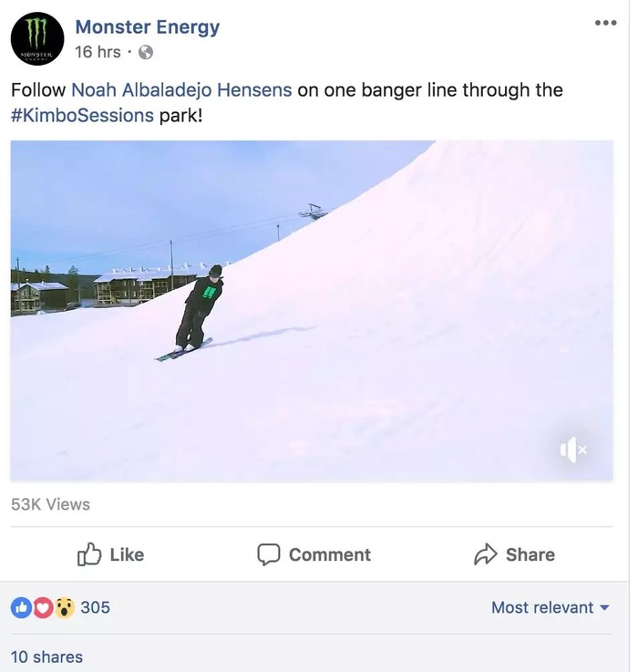View the 10 shares list
Image resolution: width=638 pixels, height=672 pixels.
[46, 657]
